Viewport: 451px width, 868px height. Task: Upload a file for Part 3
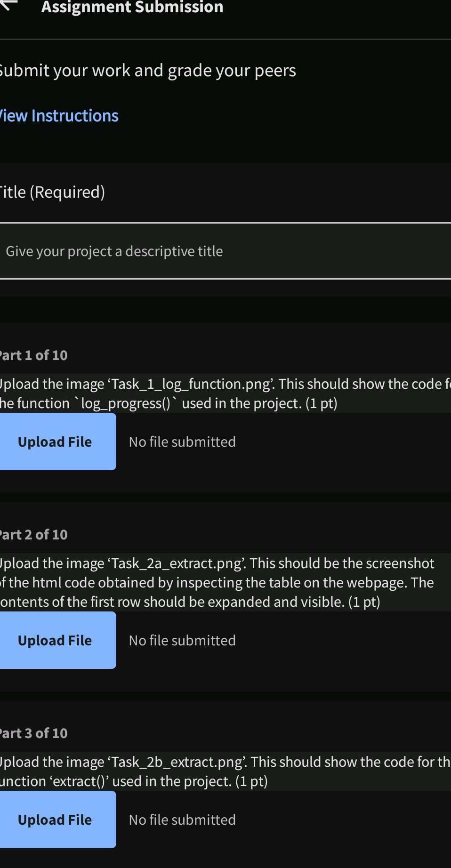[x=56, y=820]
